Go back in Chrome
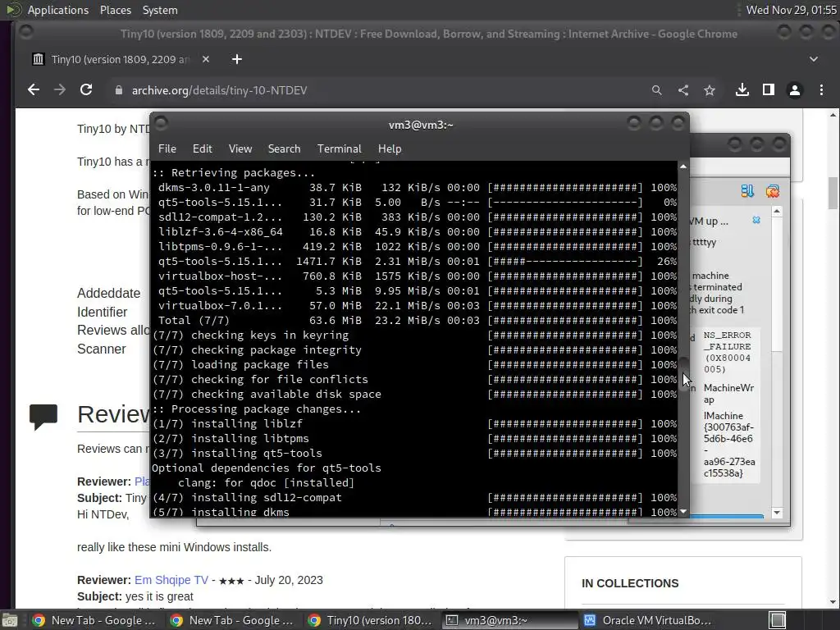Image resolution: width=840 pixels, height=630 pixels. tap(33, 90)
